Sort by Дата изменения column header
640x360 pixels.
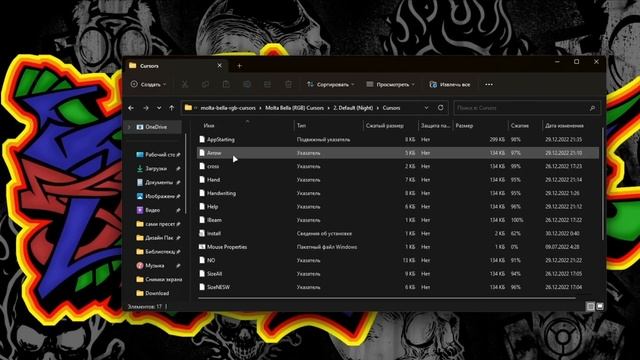coord(564,126)
